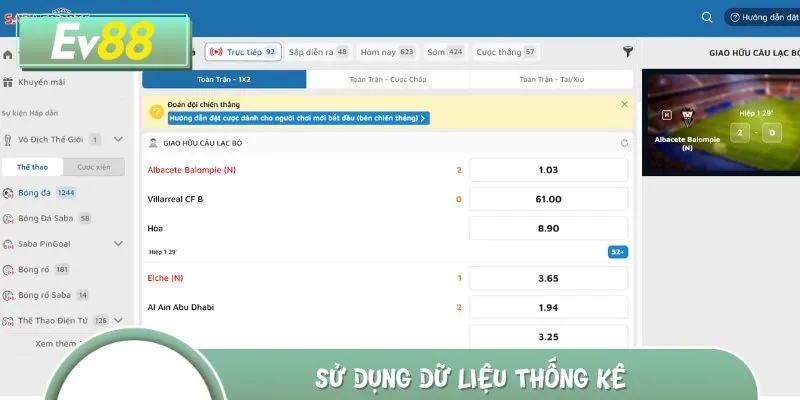Expand the Vô Địch Thế Giới section
This screenshot has height=400, width=800.
(118, 139)
